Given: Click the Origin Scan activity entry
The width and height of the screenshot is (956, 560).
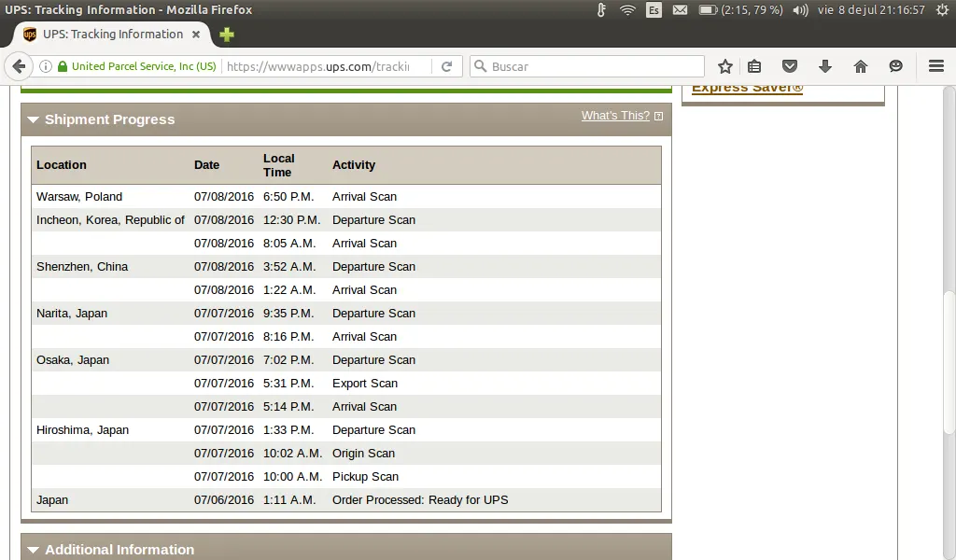Looking at the screenshot, I should click(363, 454).
